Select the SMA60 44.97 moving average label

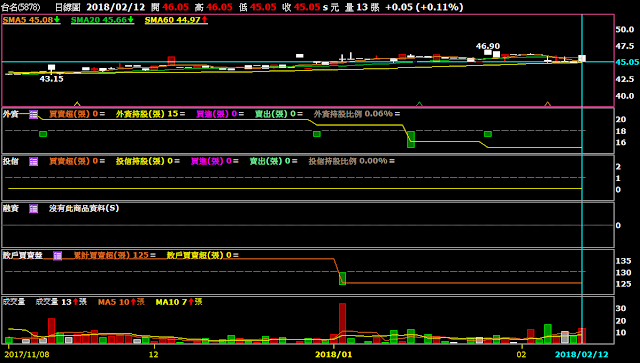tap(176, 20)
